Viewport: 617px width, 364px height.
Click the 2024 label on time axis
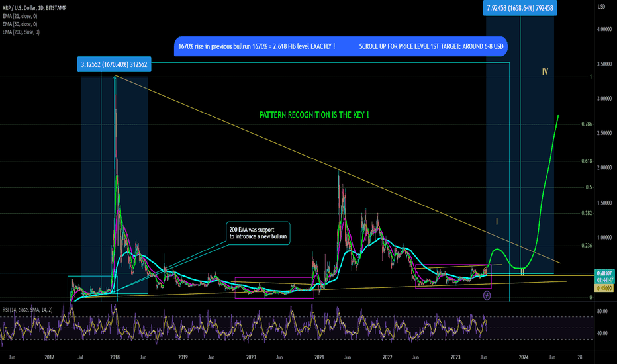point(524,357)
